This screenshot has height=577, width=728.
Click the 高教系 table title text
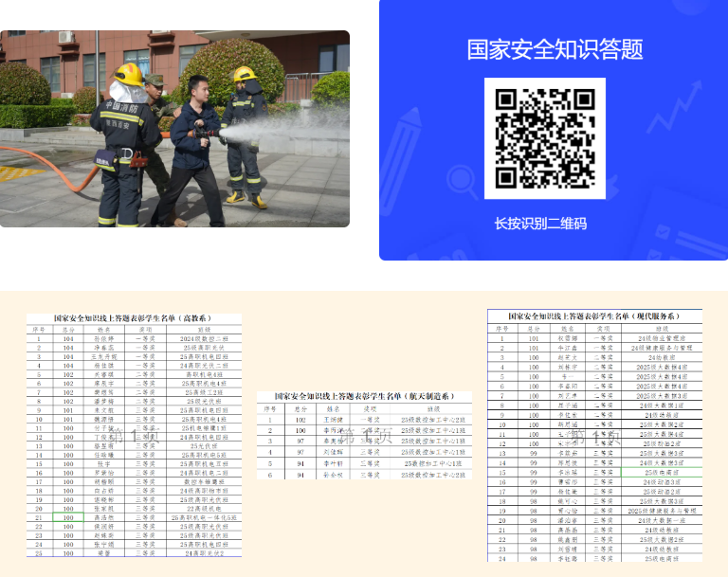click(x=133, y=318)
